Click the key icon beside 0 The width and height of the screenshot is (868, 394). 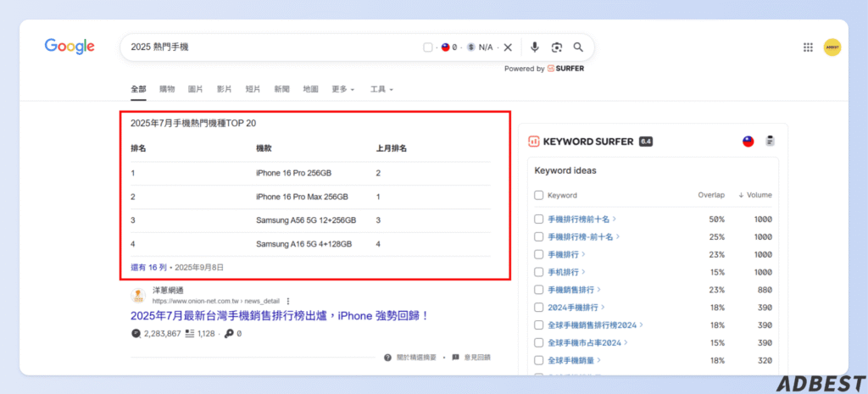coord(229,334)
